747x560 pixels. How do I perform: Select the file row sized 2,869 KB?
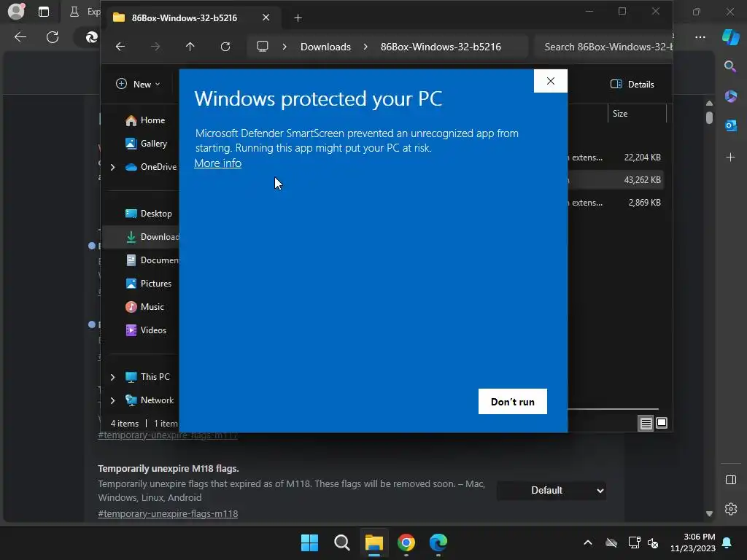click(614, 203)
